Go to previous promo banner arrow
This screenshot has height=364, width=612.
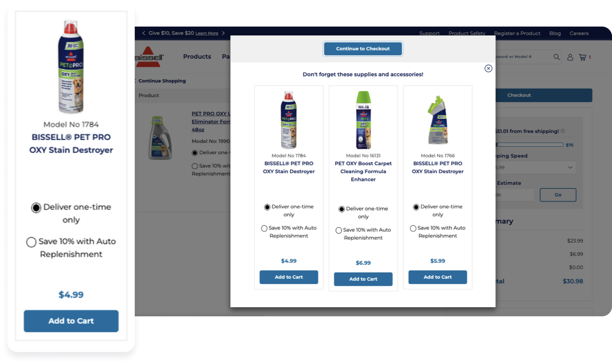[144, 33]
